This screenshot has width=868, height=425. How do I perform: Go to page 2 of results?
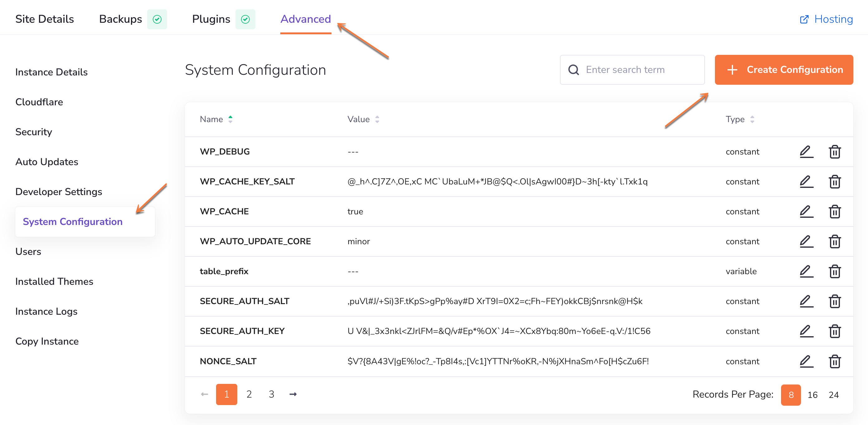click(x=249, y=394)
